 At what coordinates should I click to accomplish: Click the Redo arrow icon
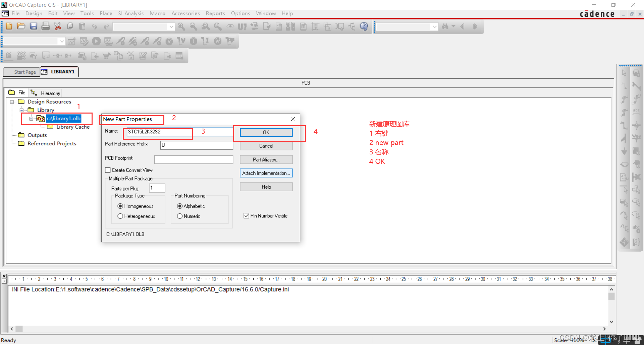[x=106, y=26]
